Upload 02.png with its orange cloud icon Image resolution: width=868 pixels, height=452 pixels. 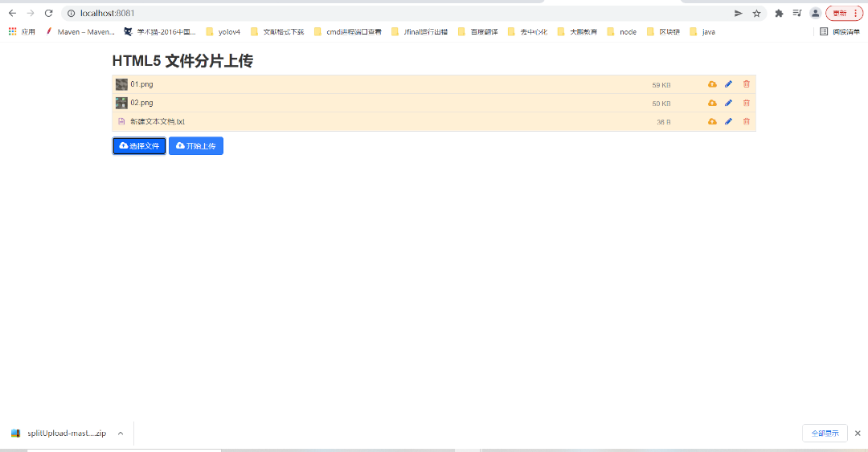click(x=712, y=103)
